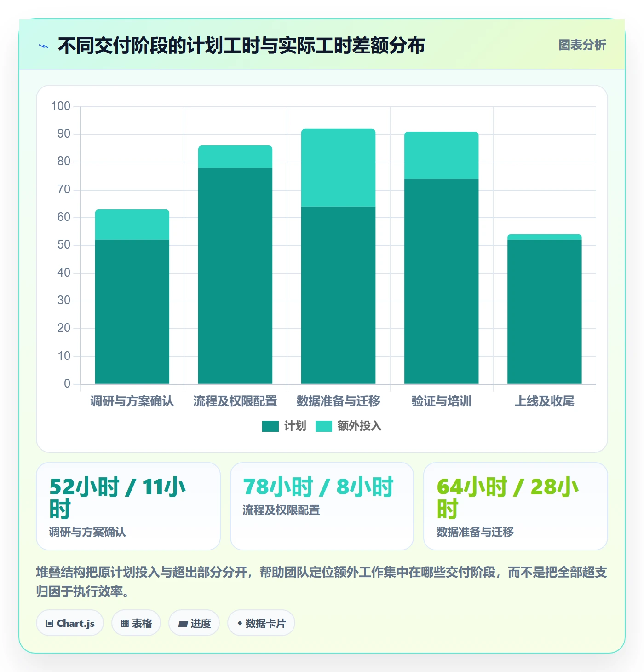Click the lightning bolt icon beside the title
This screenshot has height=672, width=644.
[44, 46]
